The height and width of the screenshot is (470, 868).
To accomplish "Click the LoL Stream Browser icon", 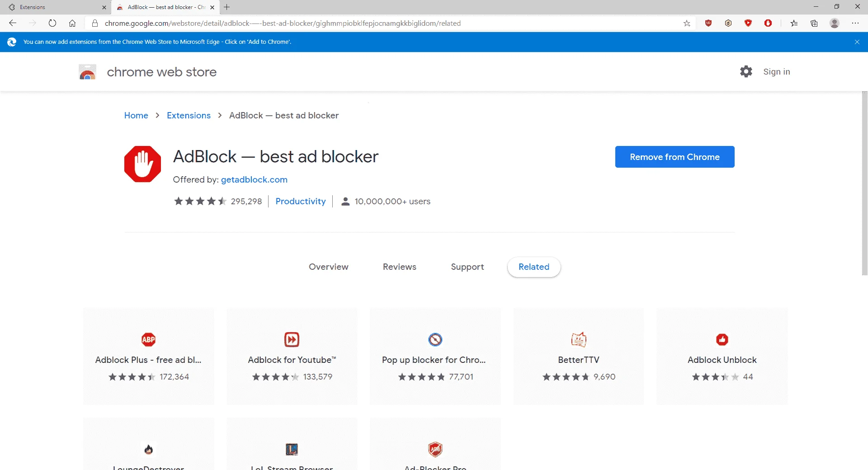I will tap(292, 449).
